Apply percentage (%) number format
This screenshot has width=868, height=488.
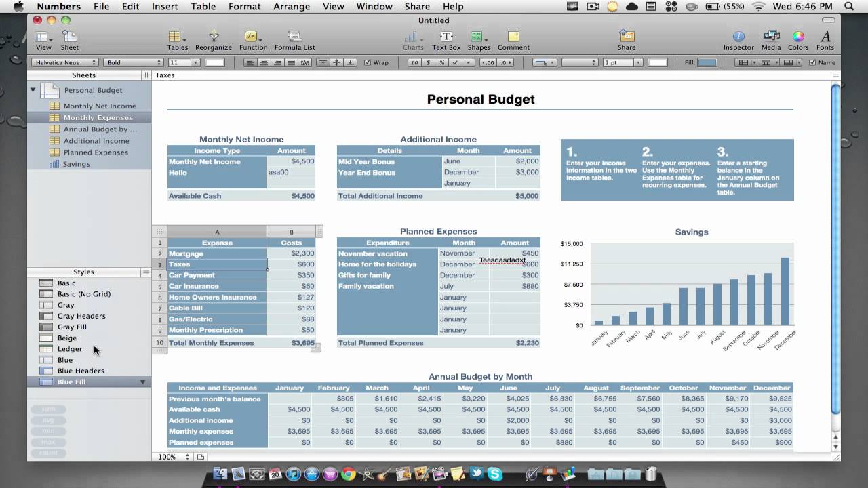point(441,62)
